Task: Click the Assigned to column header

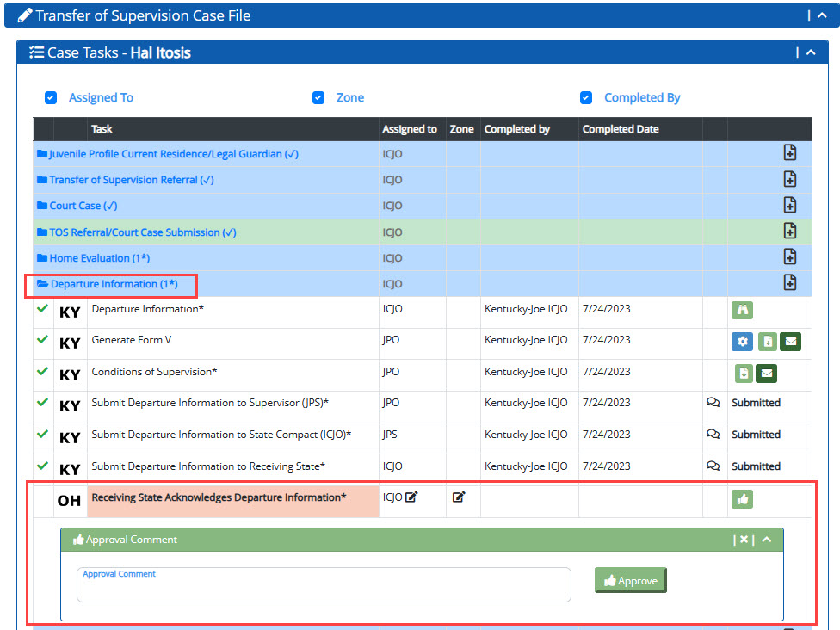Action: tap(410, 129)
